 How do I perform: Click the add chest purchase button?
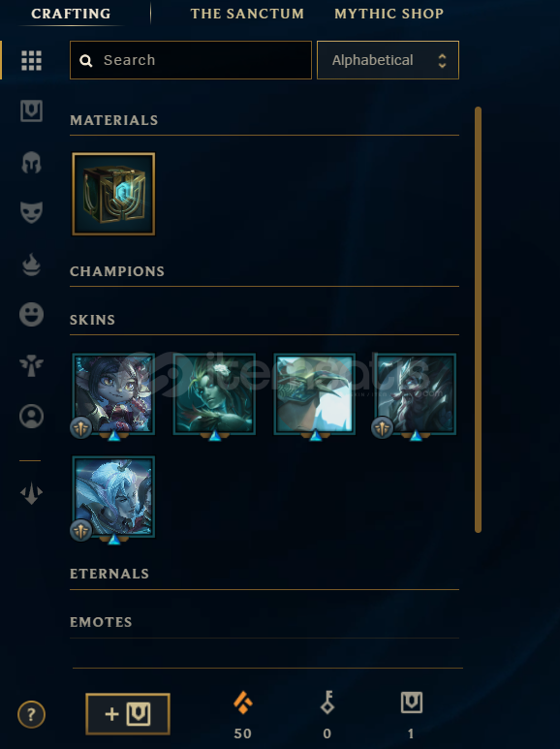pyautogui.click(x=128, y=714)
